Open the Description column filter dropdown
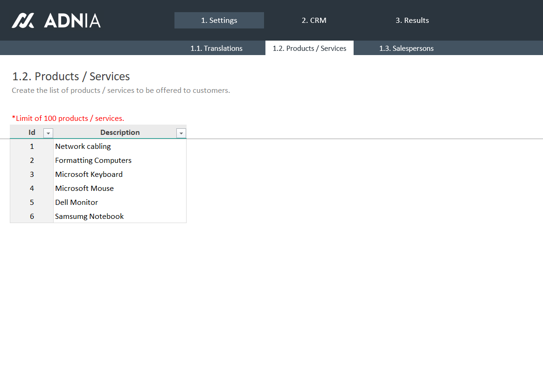 tap(181, 133)
